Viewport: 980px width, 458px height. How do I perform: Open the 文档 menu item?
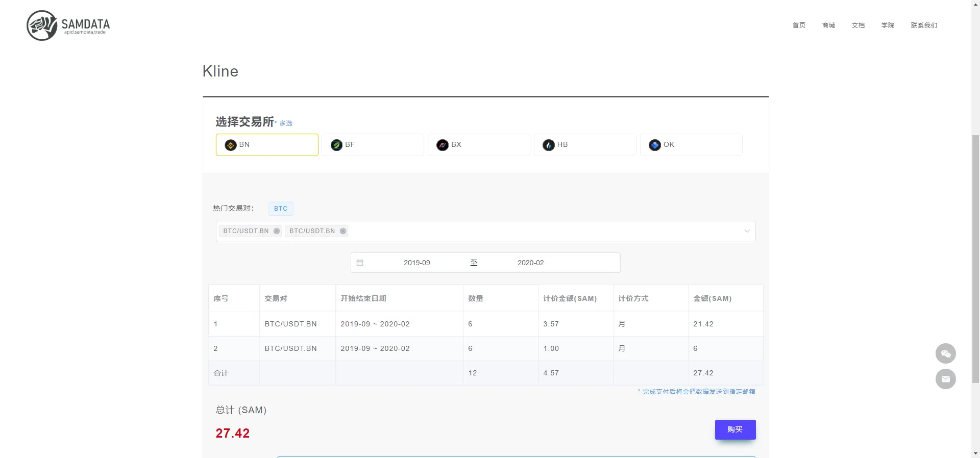858,26
